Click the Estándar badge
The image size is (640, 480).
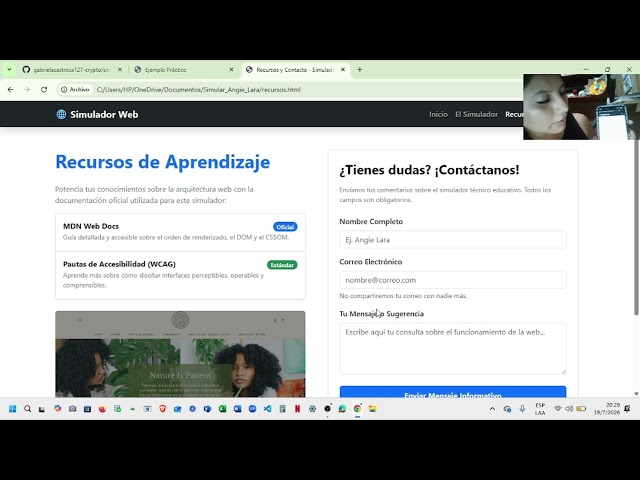282,265
